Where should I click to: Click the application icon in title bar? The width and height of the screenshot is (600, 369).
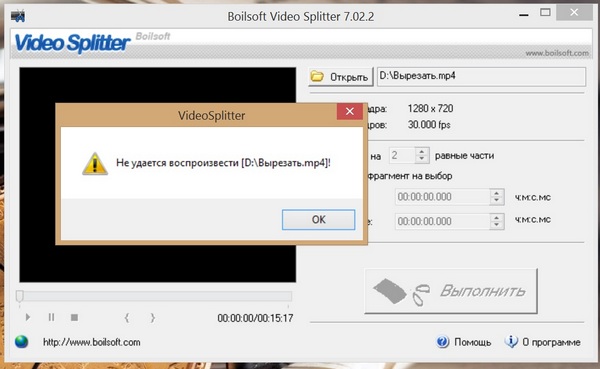(18, 16)
